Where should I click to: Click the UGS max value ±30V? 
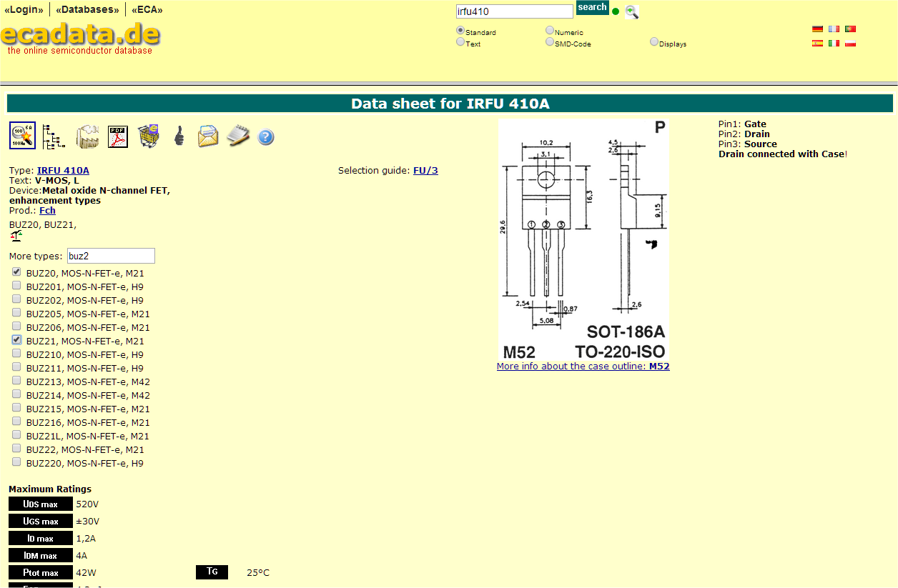tap(88, 522)
